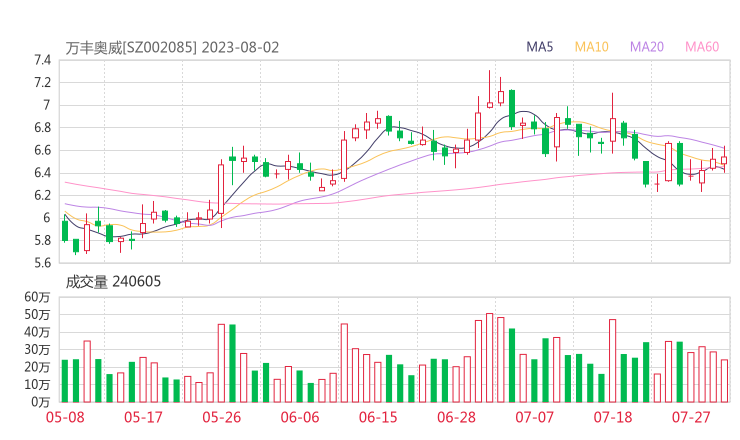This screenshot has width=740, height=440.
Task: Click the 5.6 price axis label
Action: [42, 262]
